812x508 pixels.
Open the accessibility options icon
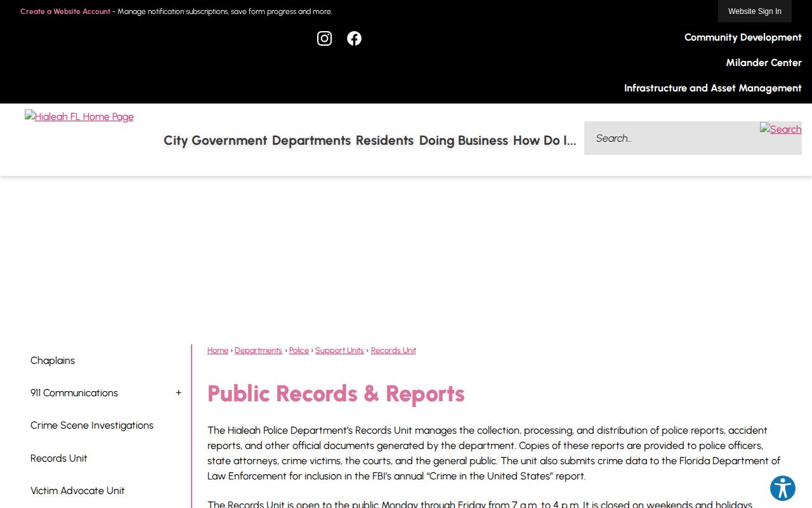tap(783, 488)
